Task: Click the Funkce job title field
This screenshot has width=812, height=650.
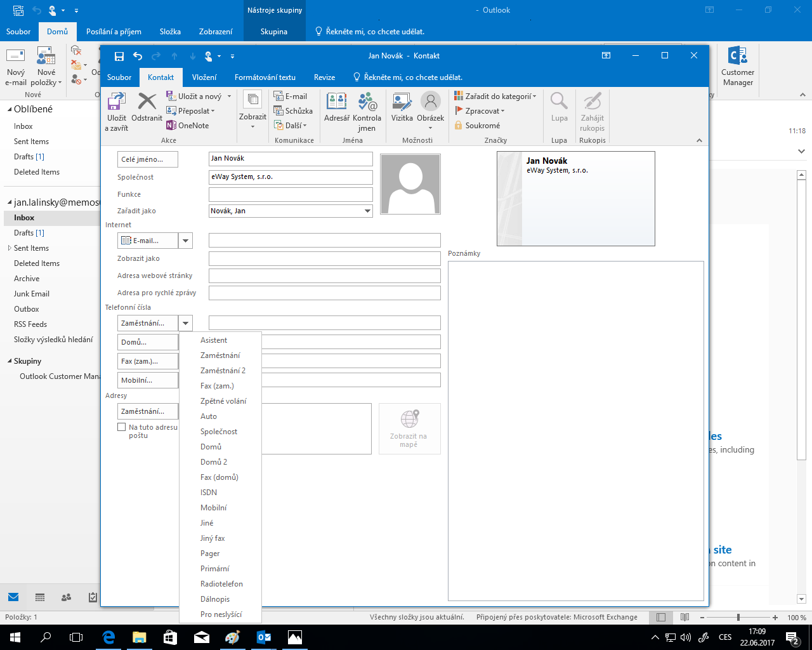Action: pos(291,194)
